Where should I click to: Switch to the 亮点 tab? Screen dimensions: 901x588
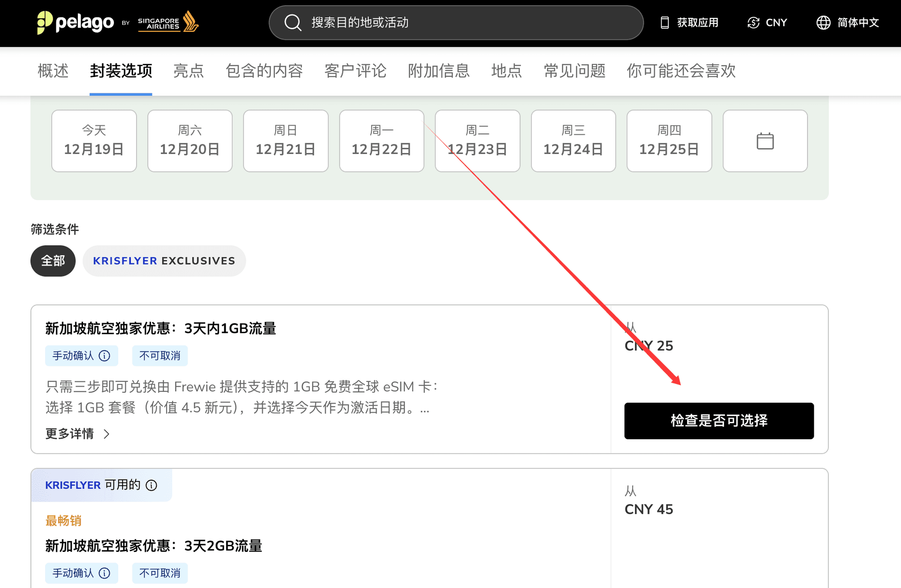point(188,71)
